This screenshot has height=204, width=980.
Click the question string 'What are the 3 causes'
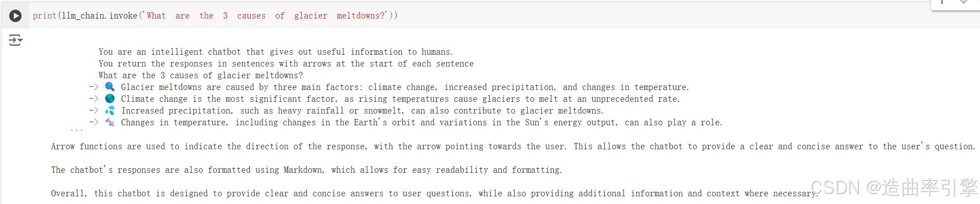266,16
